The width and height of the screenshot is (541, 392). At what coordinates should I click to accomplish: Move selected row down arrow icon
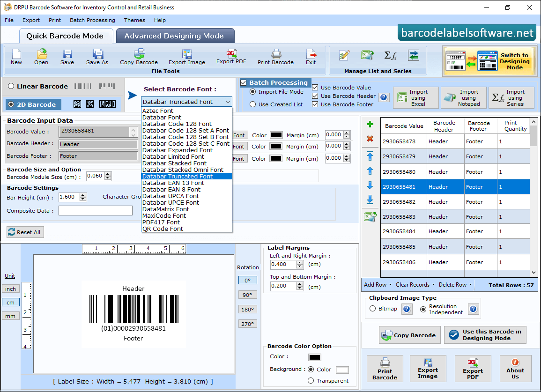pos(370,185)
